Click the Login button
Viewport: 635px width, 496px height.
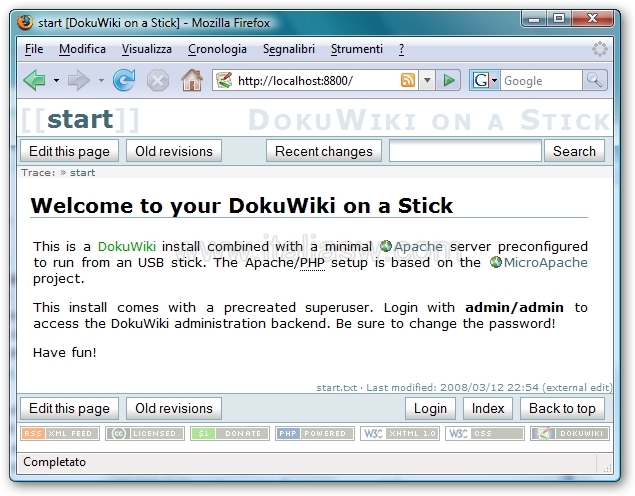(x=430, y=408)
